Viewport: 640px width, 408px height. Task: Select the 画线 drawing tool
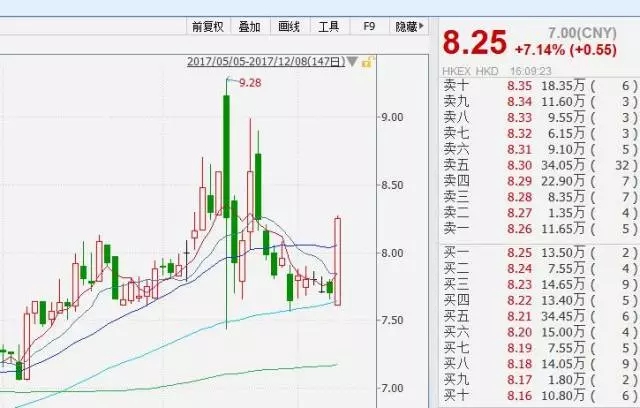point(289,27)
